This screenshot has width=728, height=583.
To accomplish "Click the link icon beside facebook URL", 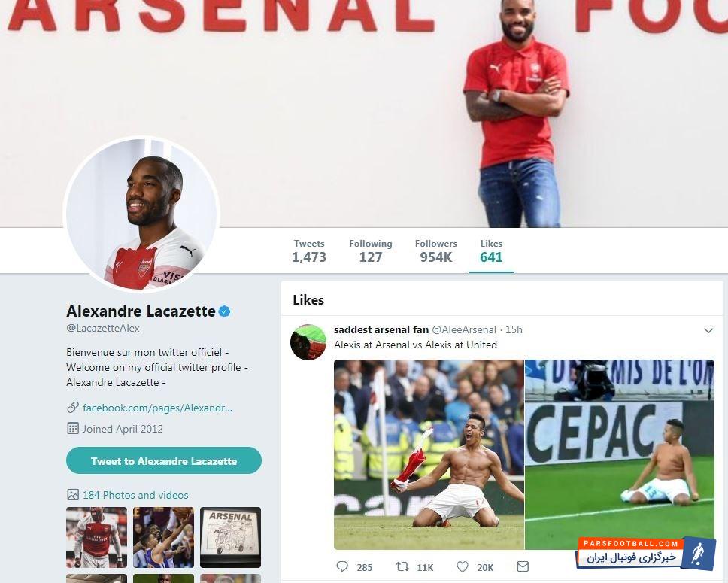I will click(x=73, y=408).
